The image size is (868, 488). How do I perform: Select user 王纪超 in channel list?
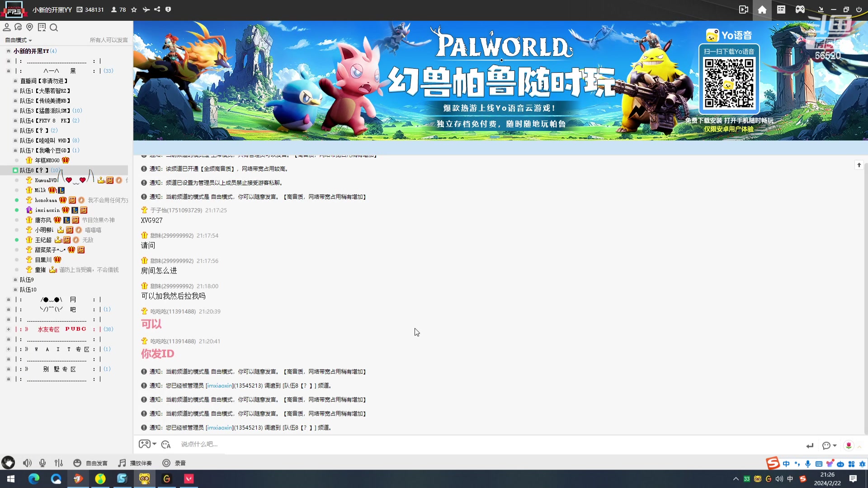43,240
